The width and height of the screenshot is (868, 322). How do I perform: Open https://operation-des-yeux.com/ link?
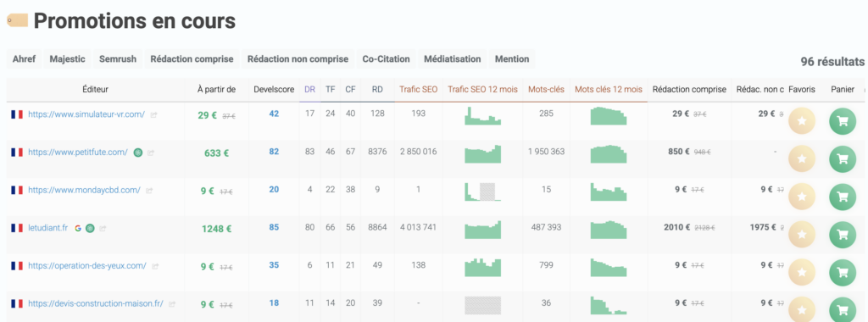coord(87,265)
